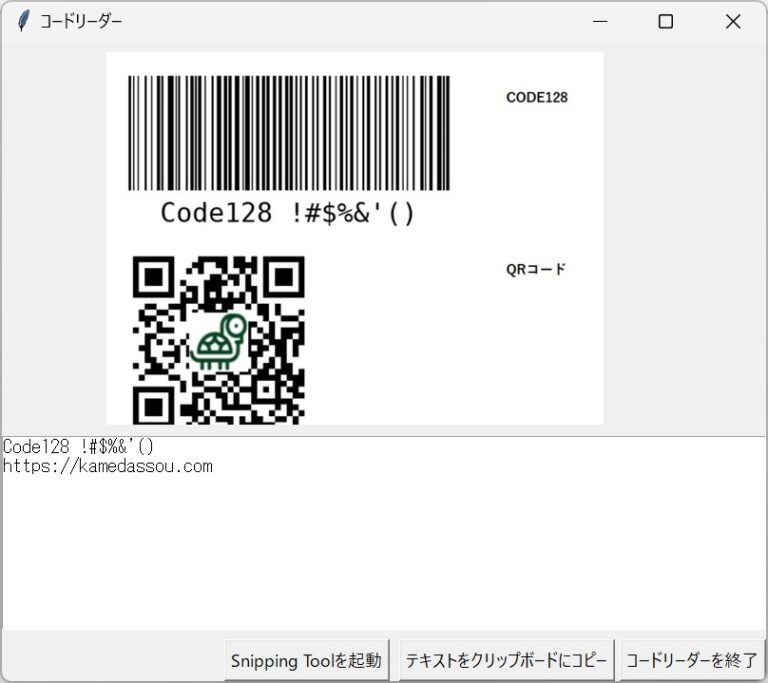Click the QR code's top-right finder square
This screenshot has height=683, width=768.
[283, 277]
